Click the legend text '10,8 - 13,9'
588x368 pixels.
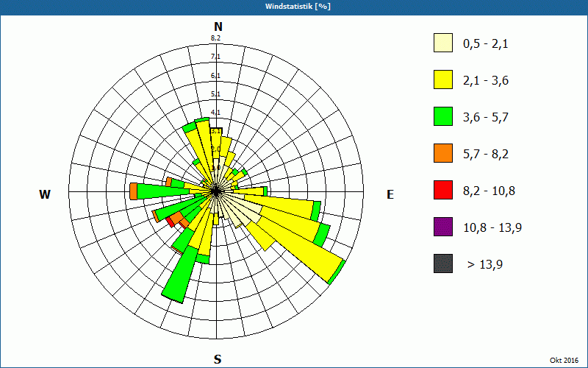pos(492,228)
